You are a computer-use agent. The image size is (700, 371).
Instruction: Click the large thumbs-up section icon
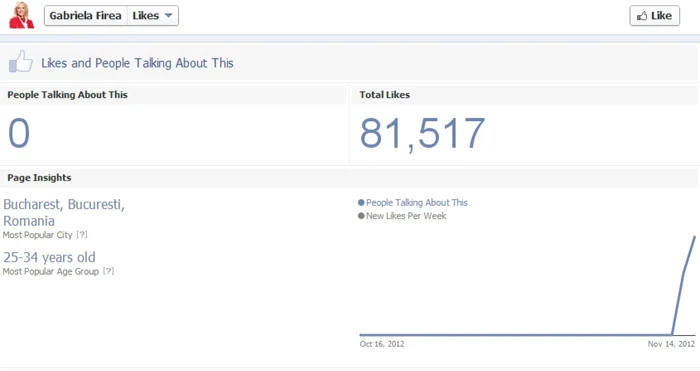coord(21,62)
